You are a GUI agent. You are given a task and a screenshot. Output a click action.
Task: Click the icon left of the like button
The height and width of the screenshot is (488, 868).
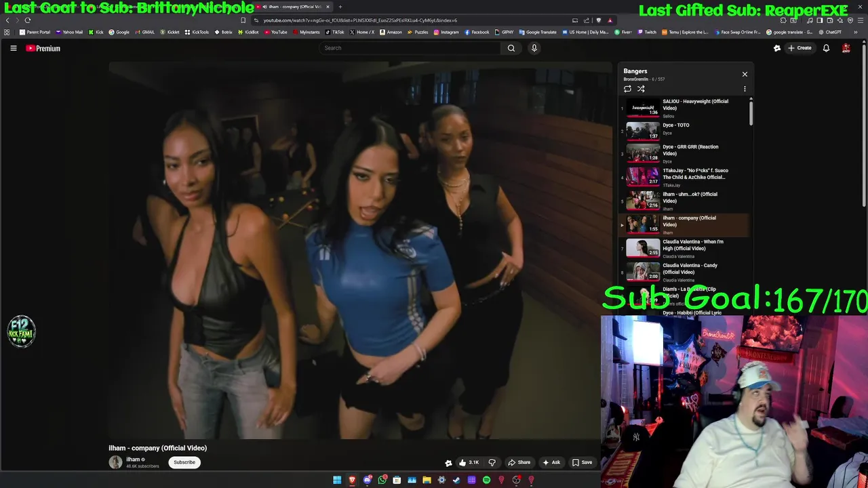(x=448, y=463)
